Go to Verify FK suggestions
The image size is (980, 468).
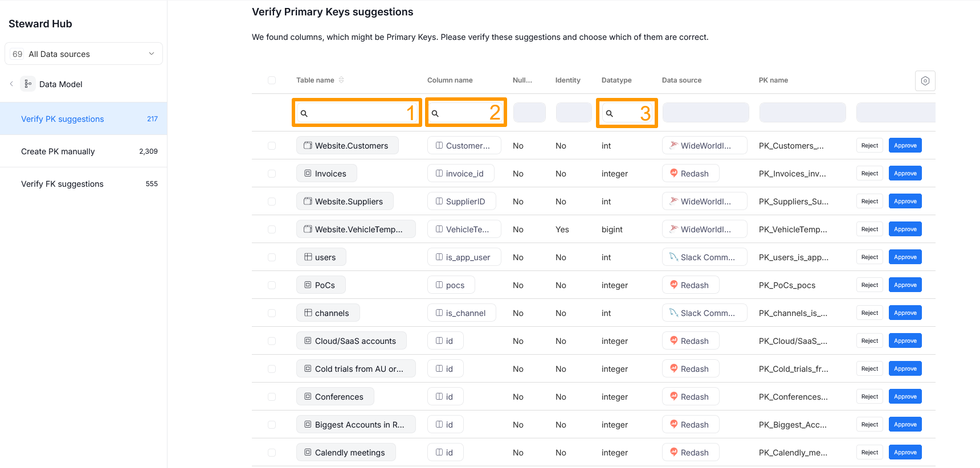63,184
